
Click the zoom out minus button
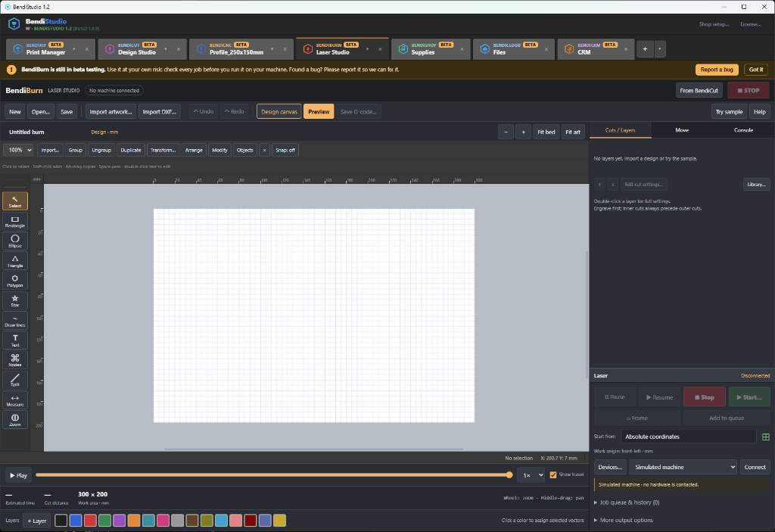506,132
